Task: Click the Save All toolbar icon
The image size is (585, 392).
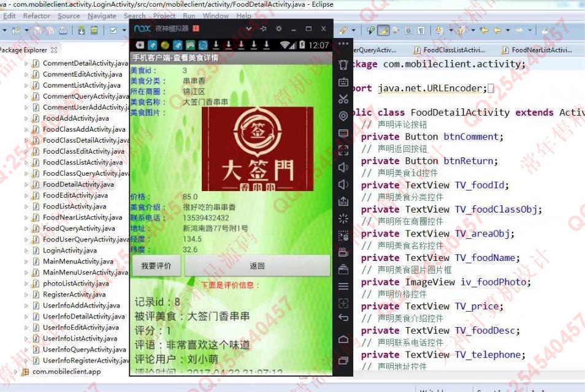Action: [50, 30]
